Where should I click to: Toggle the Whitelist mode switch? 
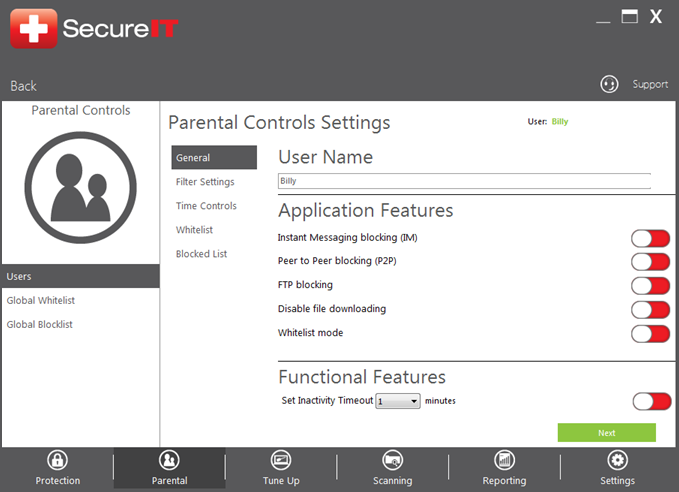coord(650,334)
